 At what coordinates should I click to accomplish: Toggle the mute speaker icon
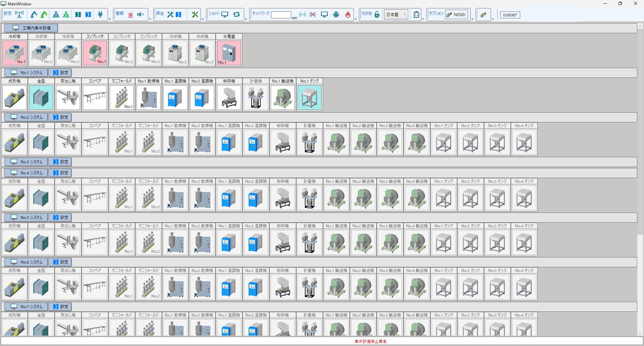pyautogui.click(x=141, y=14)
